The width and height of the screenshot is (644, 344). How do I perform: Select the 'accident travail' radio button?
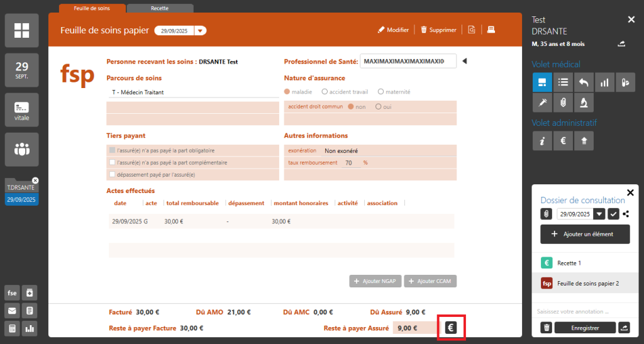pyautogui.click(x=325, y=92)
